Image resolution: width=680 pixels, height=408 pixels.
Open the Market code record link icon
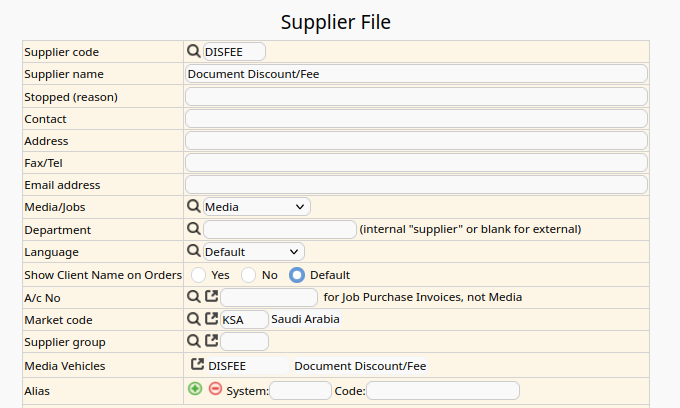click(211, 319)
